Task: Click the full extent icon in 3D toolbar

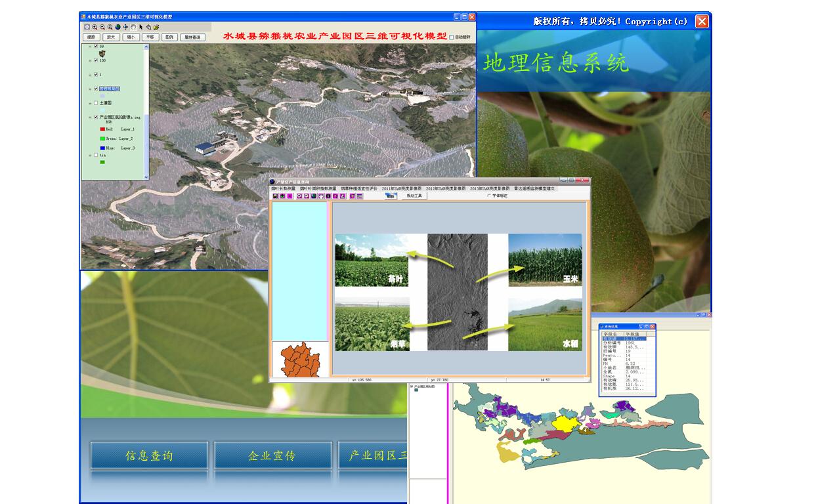Action: [x=87, y=27]
